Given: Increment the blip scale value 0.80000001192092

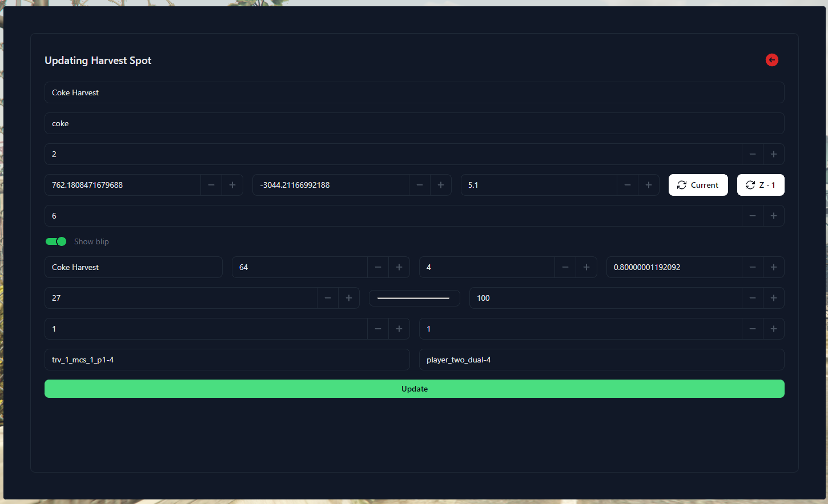Looking at the screenshot, I should 774,267.
